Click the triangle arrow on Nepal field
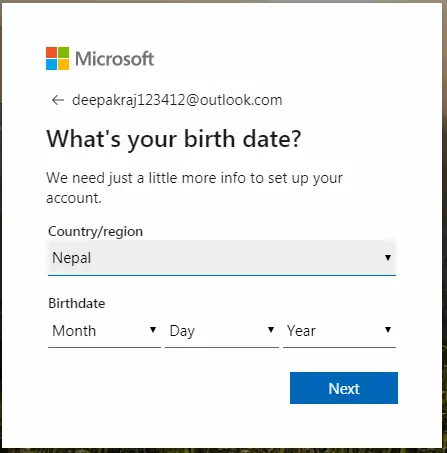The image size is (447, 453). pos(388,258)
